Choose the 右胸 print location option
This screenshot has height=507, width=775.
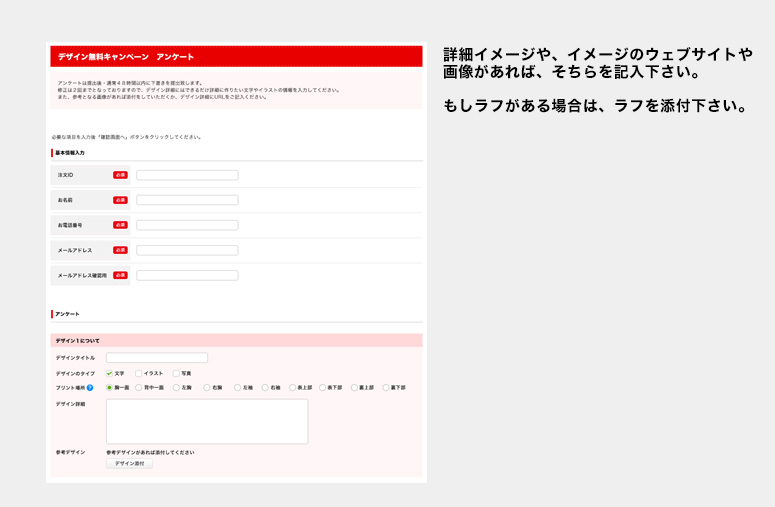coord(206,387)
